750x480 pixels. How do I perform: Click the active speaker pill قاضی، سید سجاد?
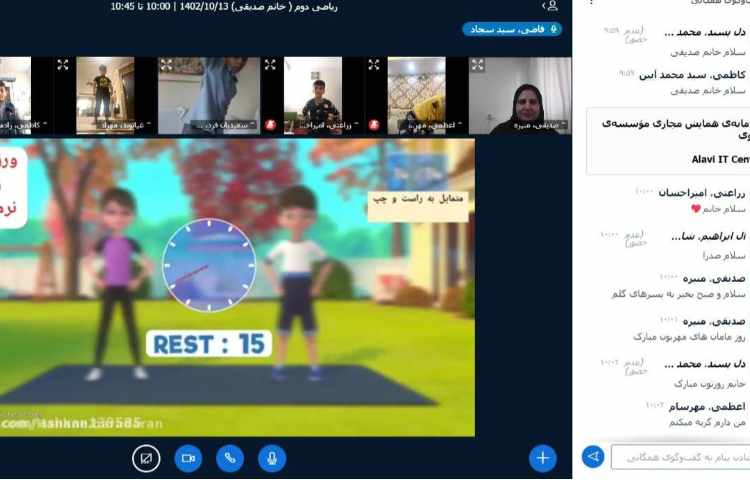[512, 30]
